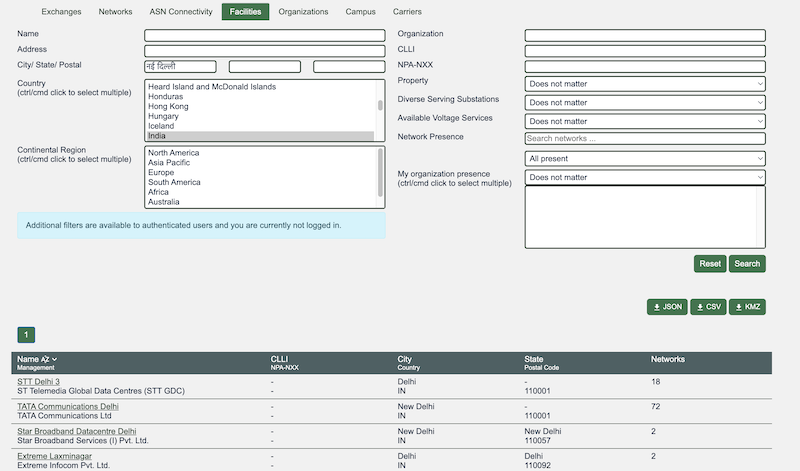Open Available Voltage Services dropdown
This screenshot has width=800, height=471.
(645, 121)
